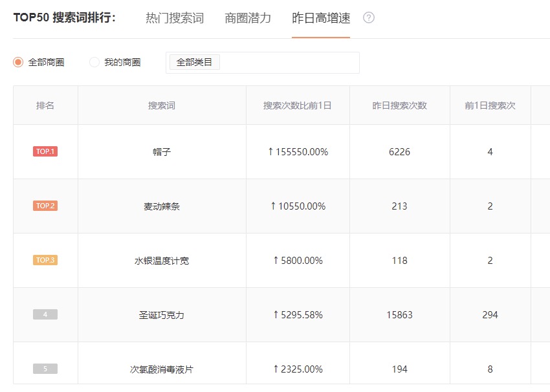Click the help question mark icon
Screen dimensions: 550x392
[369, 18]
